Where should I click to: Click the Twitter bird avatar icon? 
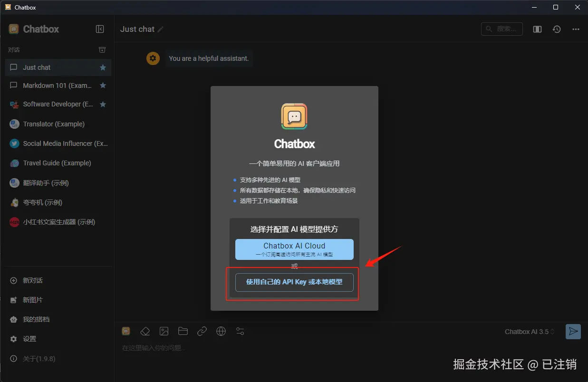coord(14,143)
